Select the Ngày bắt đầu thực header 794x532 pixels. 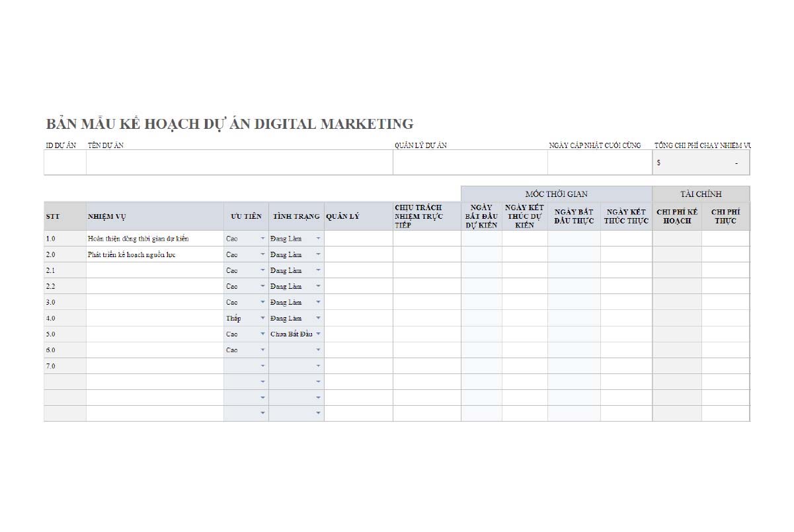click(x=574, y=216)
